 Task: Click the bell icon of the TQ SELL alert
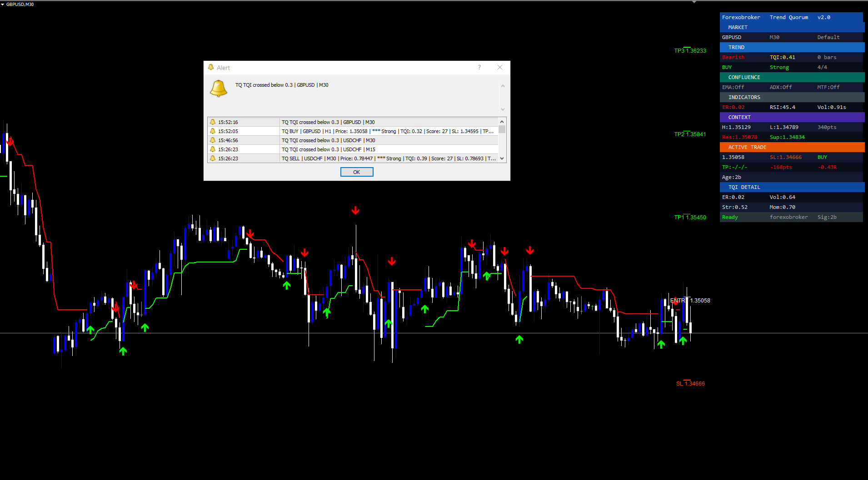[x=213, y=158]
